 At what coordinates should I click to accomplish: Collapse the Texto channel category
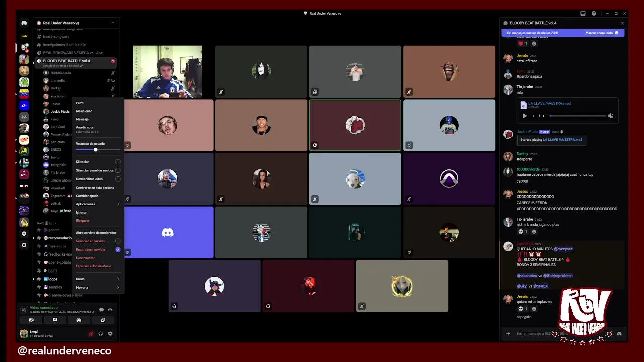(46, 223)
